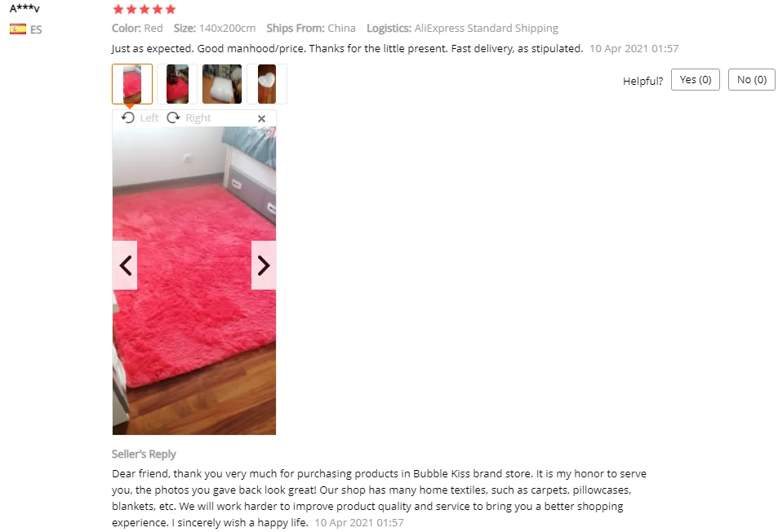The height and width of the screenshot is (532, 778).
Task: Open the first red rug thumbnail
Action: click(132, 84)
